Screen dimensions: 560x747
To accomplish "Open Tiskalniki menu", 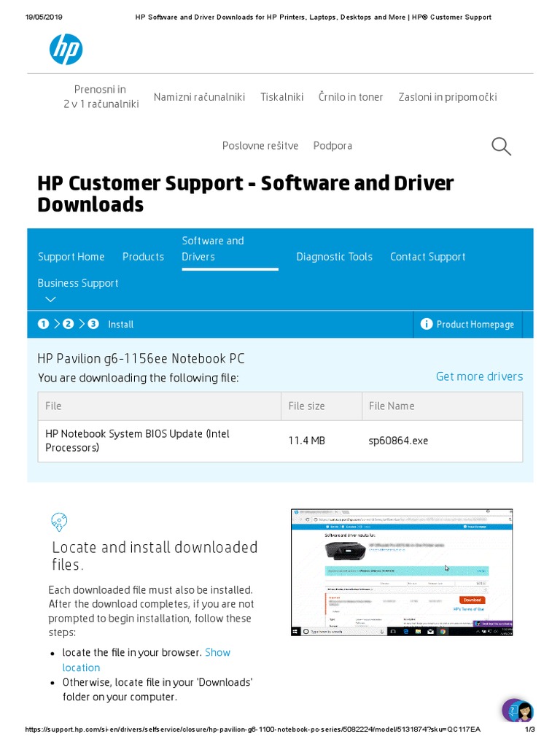I will pyautogui.click(x=282, y=97).
